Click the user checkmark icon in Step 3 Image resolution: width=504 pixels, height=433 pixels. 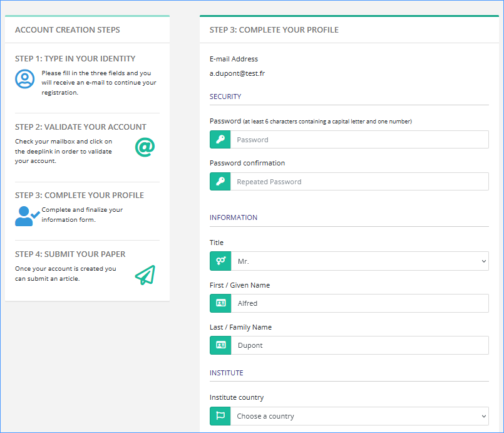pyautogui.click(x=27, y=216)
